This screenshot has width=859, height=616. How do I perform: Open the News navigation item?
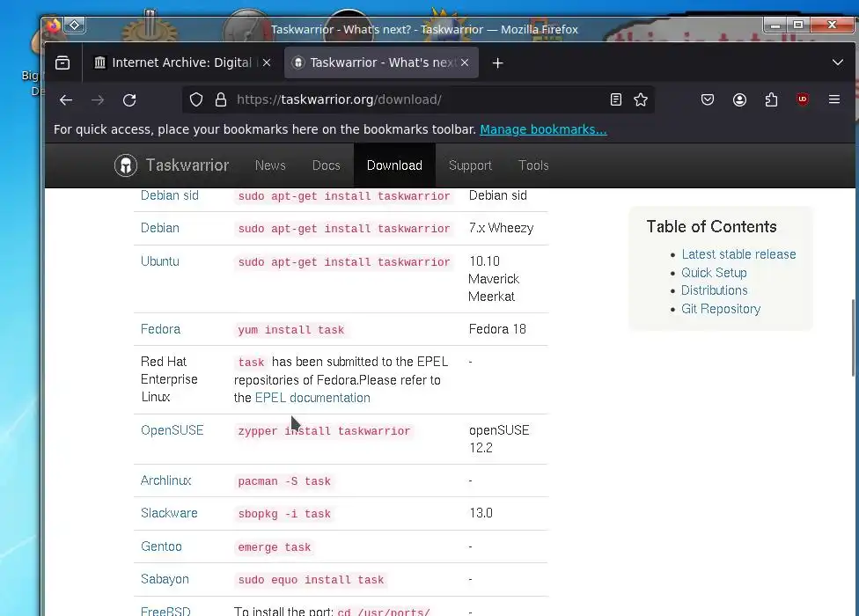270,165
